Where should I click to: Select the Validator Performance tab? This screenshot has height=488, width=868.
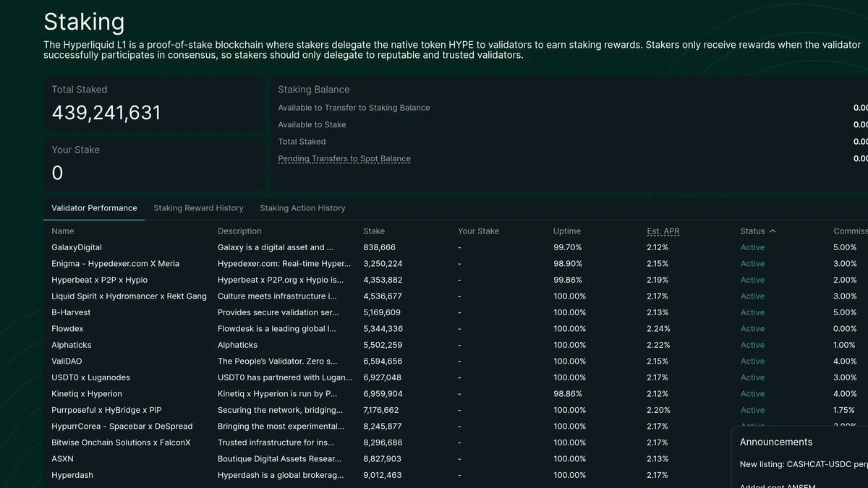[94, 208]
